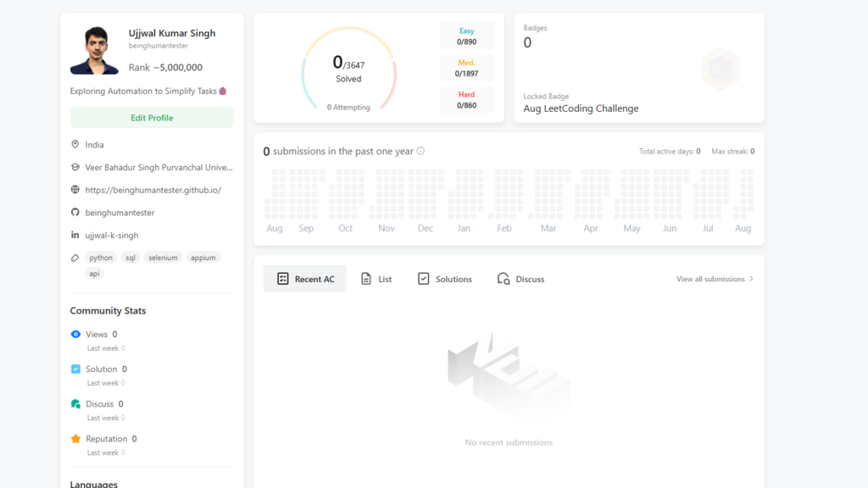Click the May label in submission calendar

[632, 228]
